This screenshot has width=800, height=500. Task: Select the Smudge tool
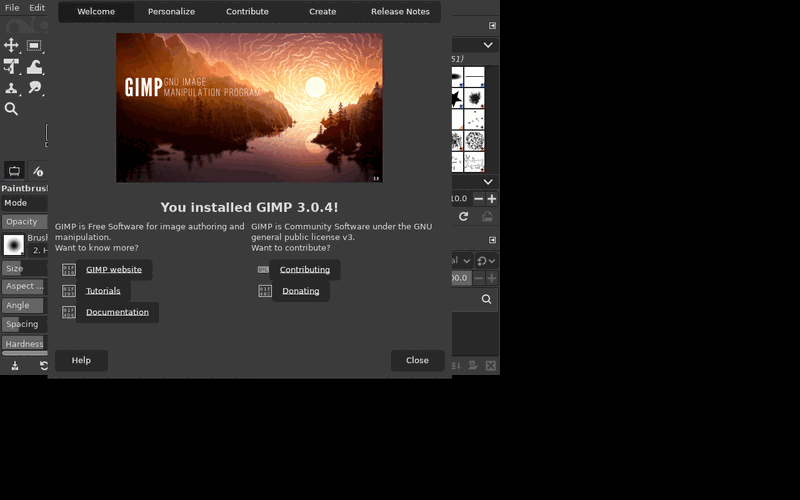[x=34, y=88]
